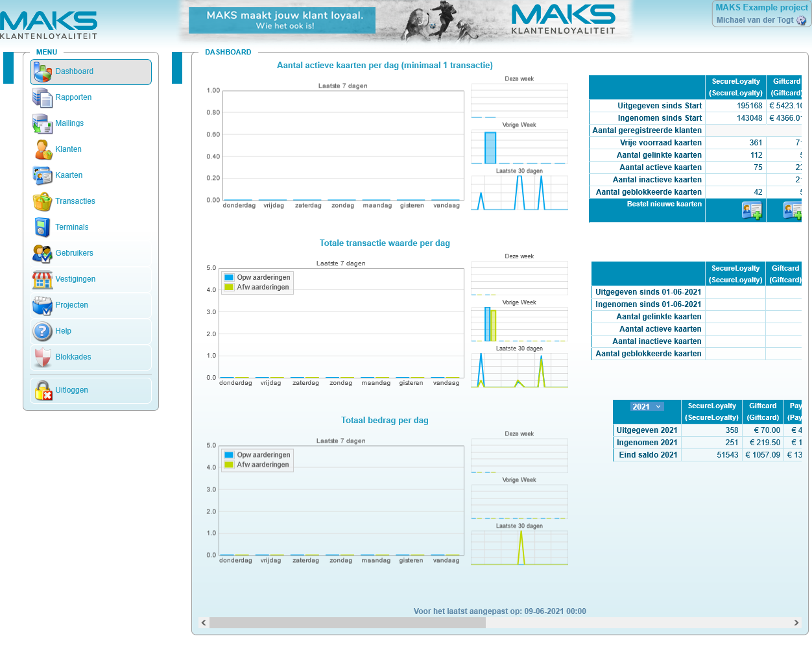
Task: Open the Vorige Week thumbnail chart for active cards
Action: 519,147
